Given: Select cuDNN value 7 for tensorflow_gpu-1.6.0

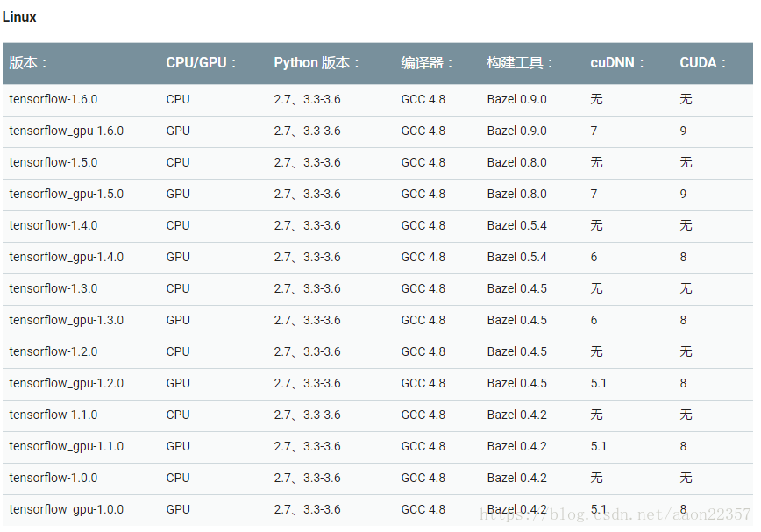Looking at the screenshot, I should (x=594, y=131).
